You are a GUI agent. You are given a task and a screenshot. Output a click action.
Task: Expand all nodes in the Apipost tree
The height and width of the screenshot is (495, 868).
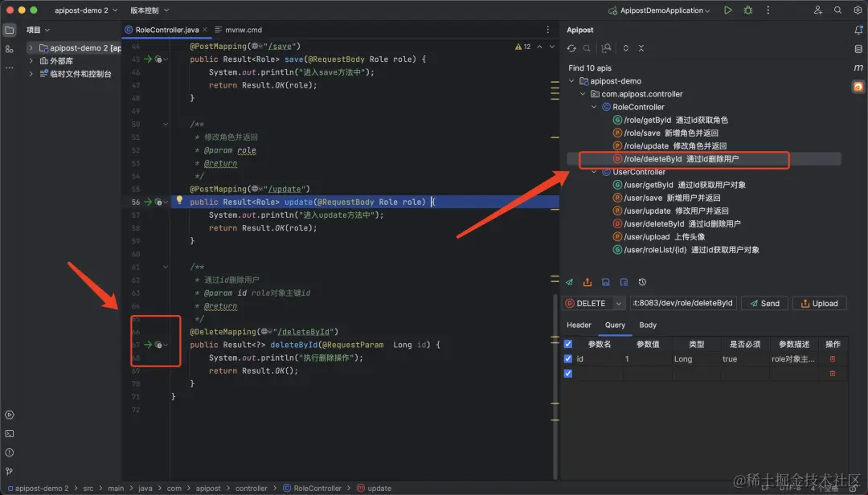tap(625, 48)
